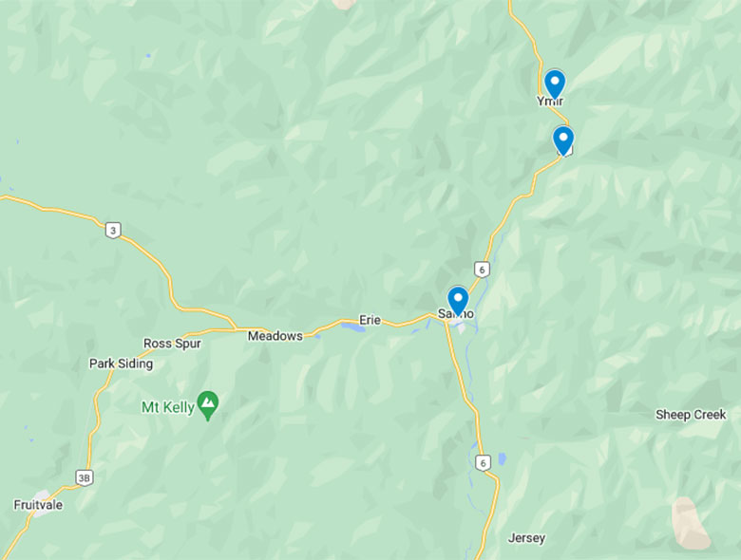This screenshot has height=560, width=741.
Task: Click the Highway 6 shield north of Salmo
Action: click(482, 270)
